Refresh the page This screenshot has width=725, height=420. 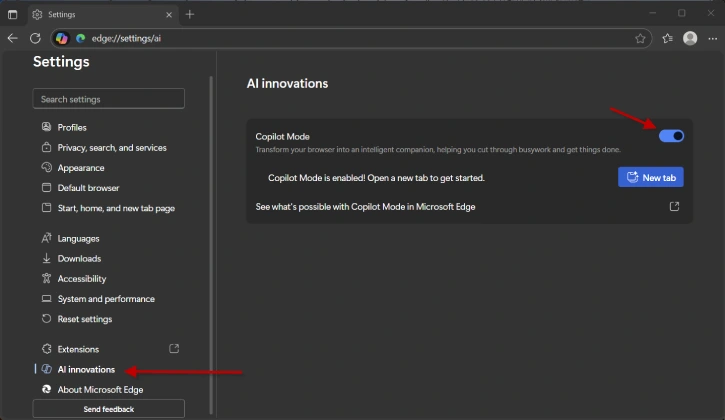(36, 38)
